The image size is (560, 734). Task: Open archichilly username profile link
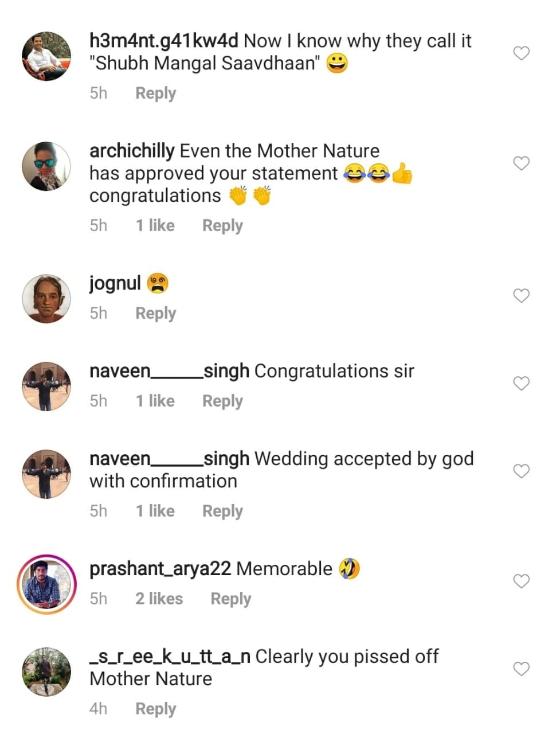tap(132, 151)
